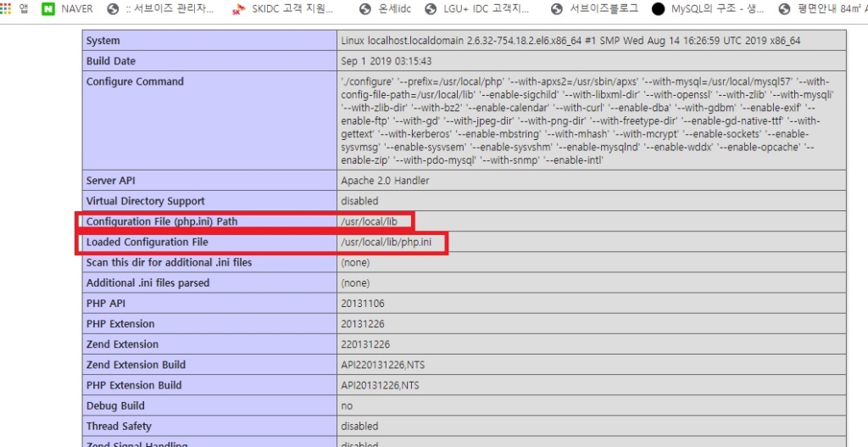This screenshot has width=868, height=447.
Task: Click the Configure Command row label
Action: tap(135, 82)
